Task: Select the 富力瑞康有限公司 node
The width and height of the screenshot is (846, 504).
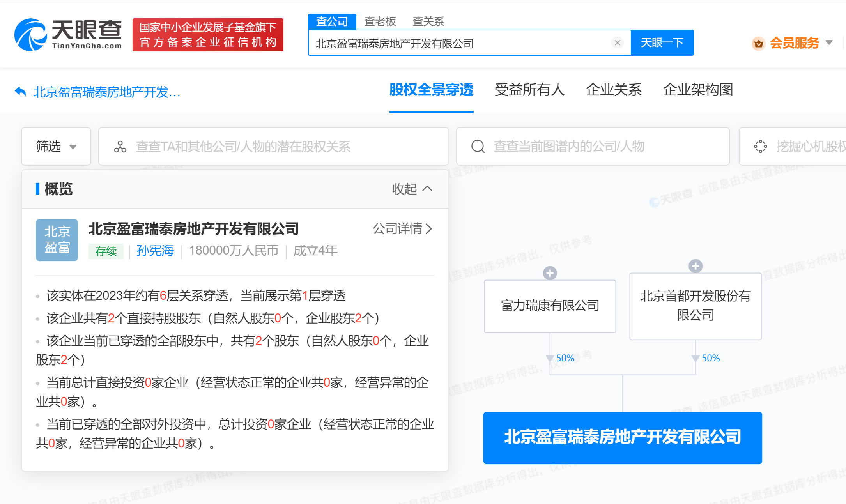Action: pyautogui.click(x=550, y=306)
